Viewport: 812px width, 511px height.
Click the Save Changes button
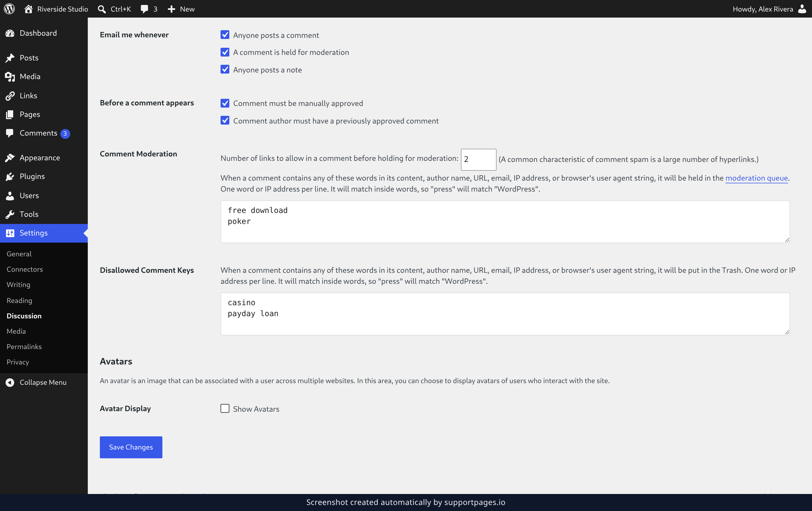[131, 447]
